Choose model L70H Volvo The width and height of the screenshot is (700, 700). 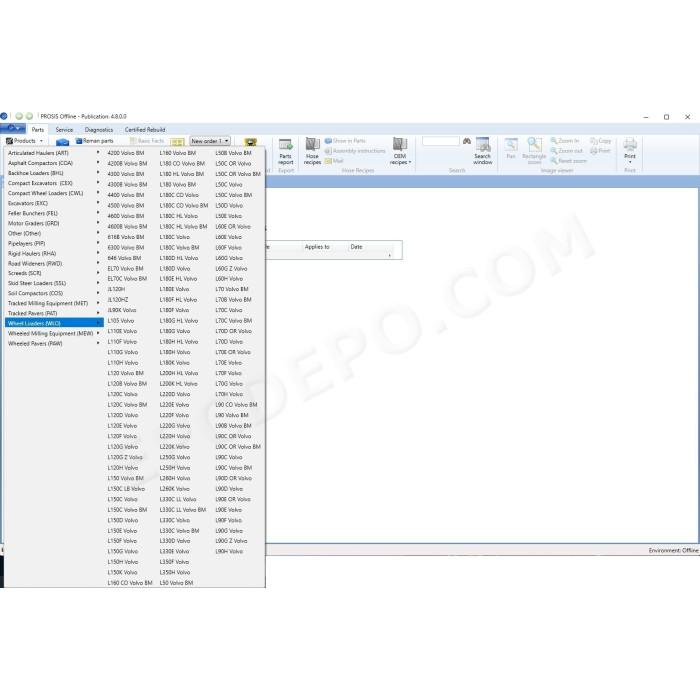[229, 394]
